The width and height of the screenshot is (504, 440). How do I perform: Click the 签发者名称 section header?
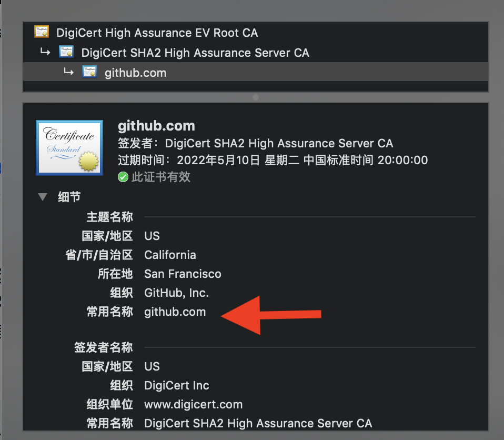click(x=103, y=347)
